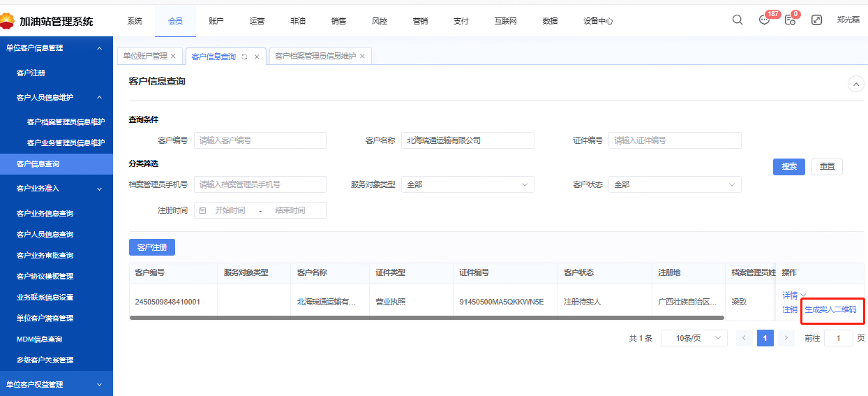Click the blue 搜索 button

pos(788,166)
